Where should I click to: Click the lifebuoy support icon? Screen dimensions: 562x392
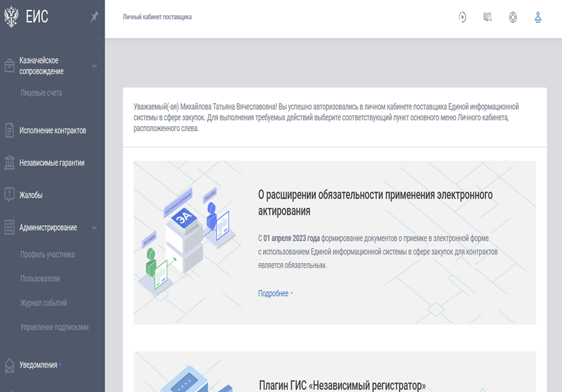tap(513, 18)
